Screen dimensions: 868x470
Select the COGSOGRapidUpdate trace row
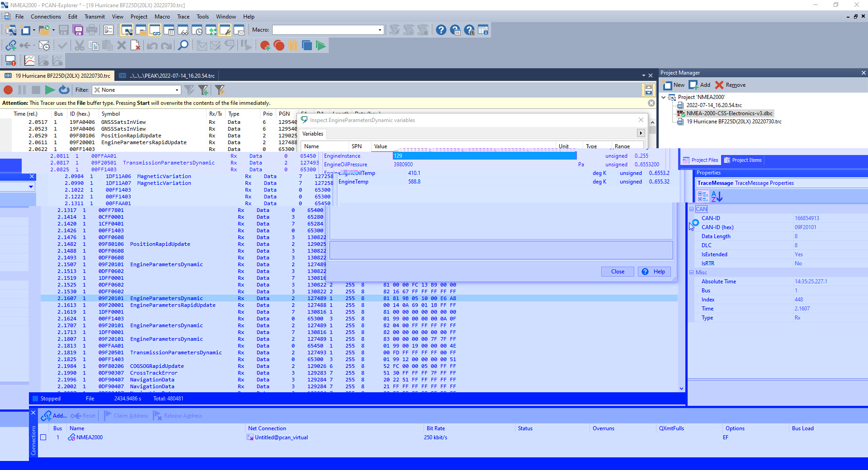coord(359,366)
